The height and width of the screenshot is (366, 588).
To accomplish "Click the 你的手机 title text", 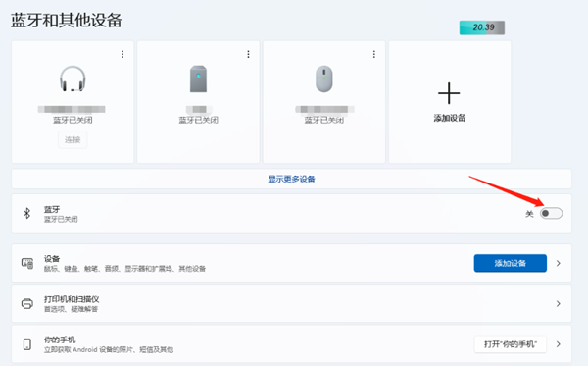I will [x=60, y=340].
